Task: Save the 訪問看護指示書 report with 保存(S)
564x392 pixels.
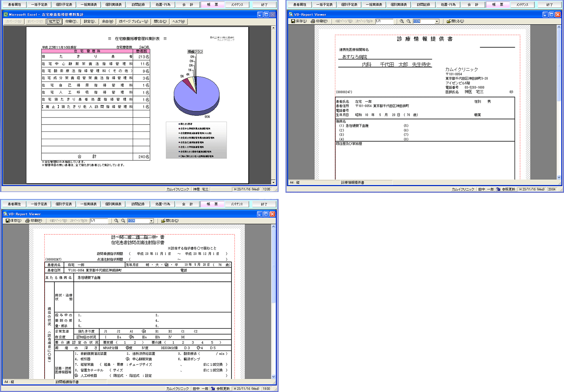Action: point(13,221)
